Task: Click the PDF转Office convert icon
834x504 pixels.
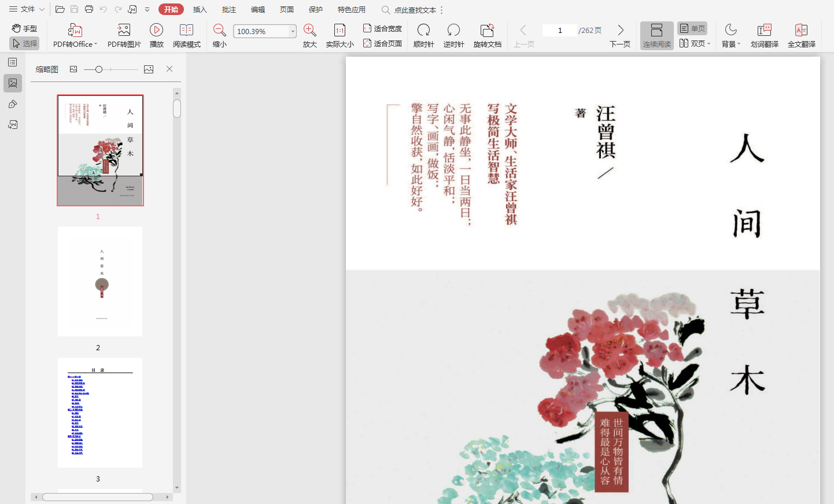Action: (x=75, y=30)
